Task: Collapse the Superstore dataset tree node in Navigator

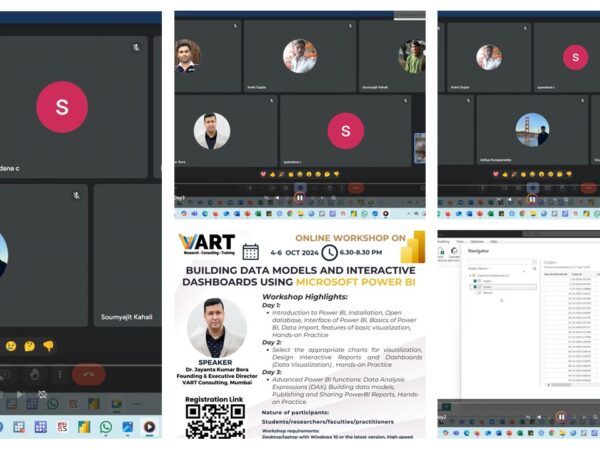Action: pyautogui.click(x=470, y=275)
